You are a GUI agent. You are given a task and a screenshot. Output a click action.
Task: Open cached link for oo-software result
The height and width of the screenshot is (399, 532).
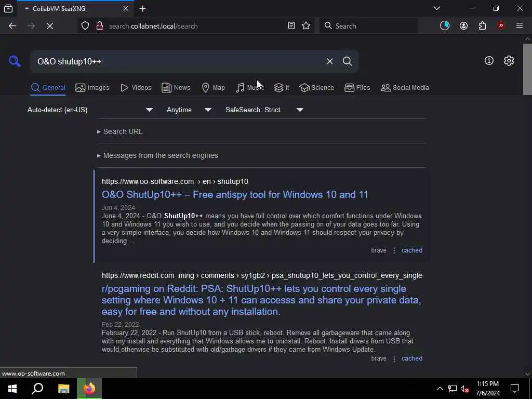point(412,250)
